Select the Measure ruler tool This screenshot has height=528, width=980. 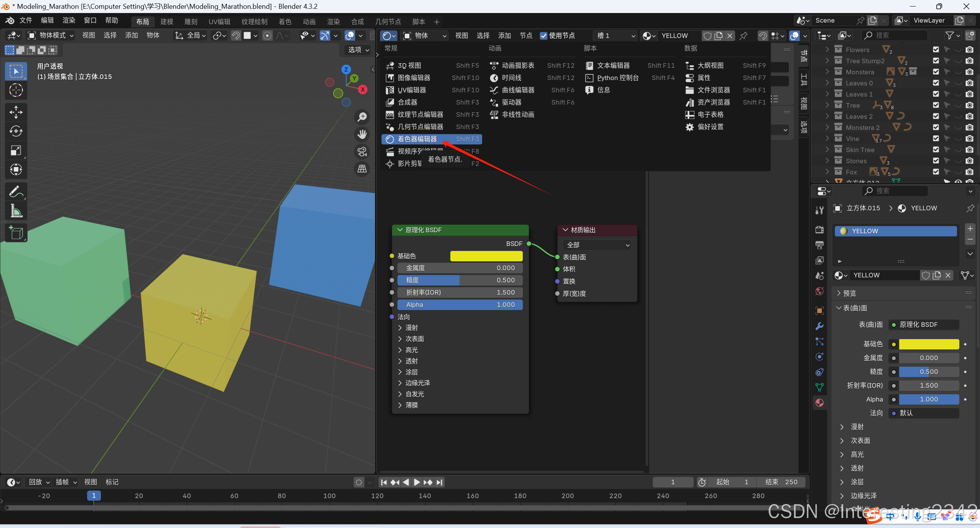point(16,210)
